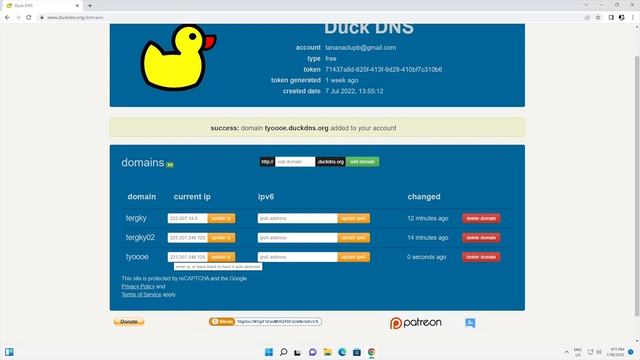Click the yellow duck logo
Image resolution: width=640 pixels, height=360 pixels.
[x=178, y=57]
